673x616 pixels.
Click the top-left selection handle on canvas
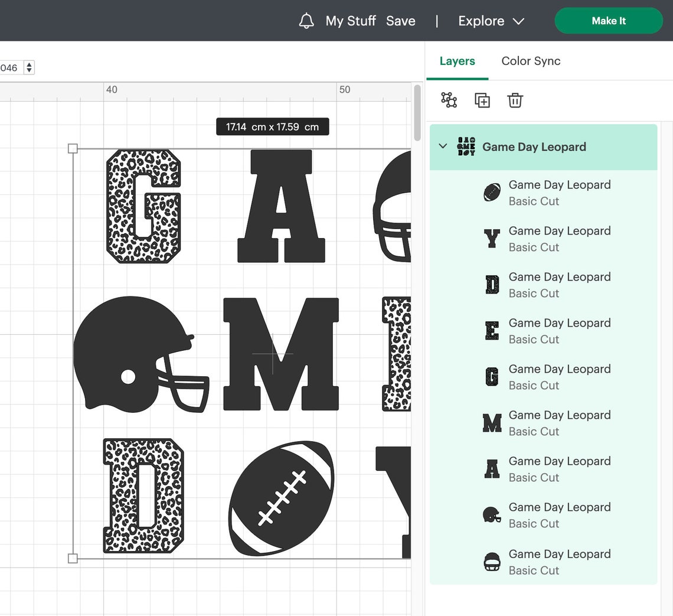pos(73,149)
